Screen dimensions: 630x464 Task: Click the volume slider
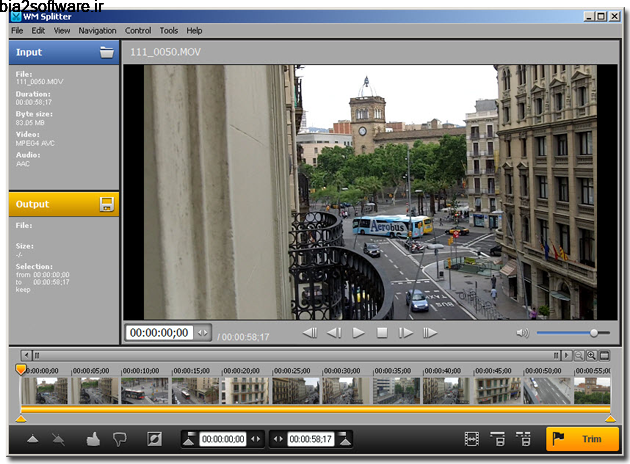tap(572, 333)
